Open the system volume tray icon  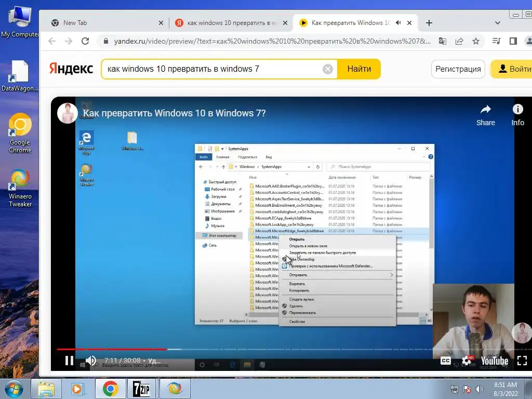pos(480,390)
